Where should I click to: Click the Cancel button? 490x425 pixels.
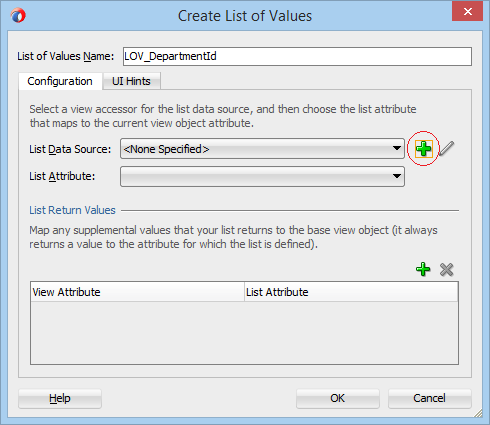click(x=429, y=398)
